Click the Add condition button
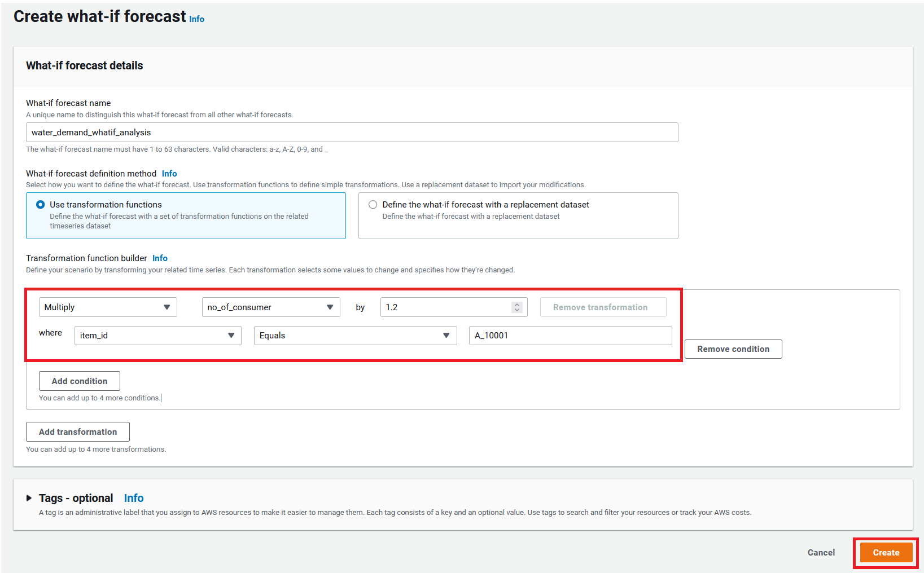The image size is (924, 573). click(x=80, y=381)
